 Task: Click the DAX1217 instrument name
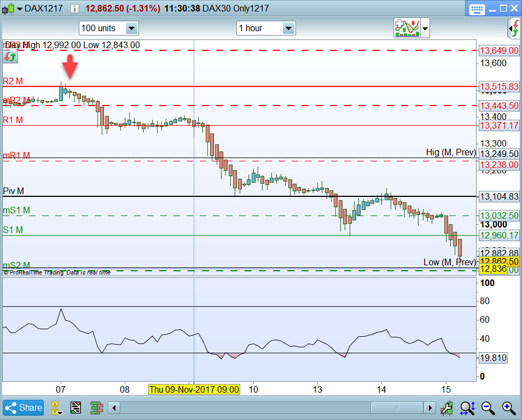pos(44,9)
